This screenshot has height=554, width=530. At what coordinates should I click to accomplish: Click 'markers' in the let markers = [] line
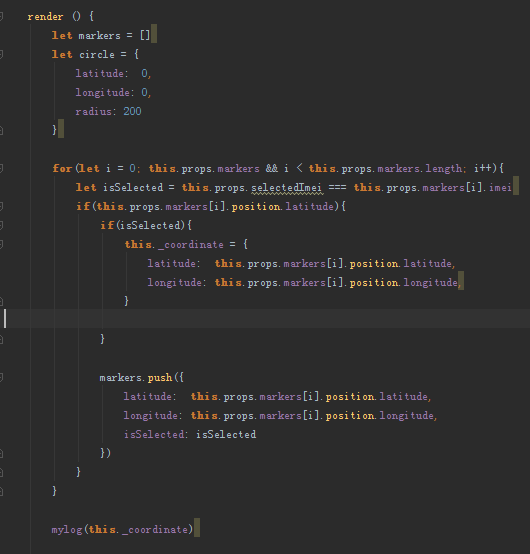[x=99, y=36]
